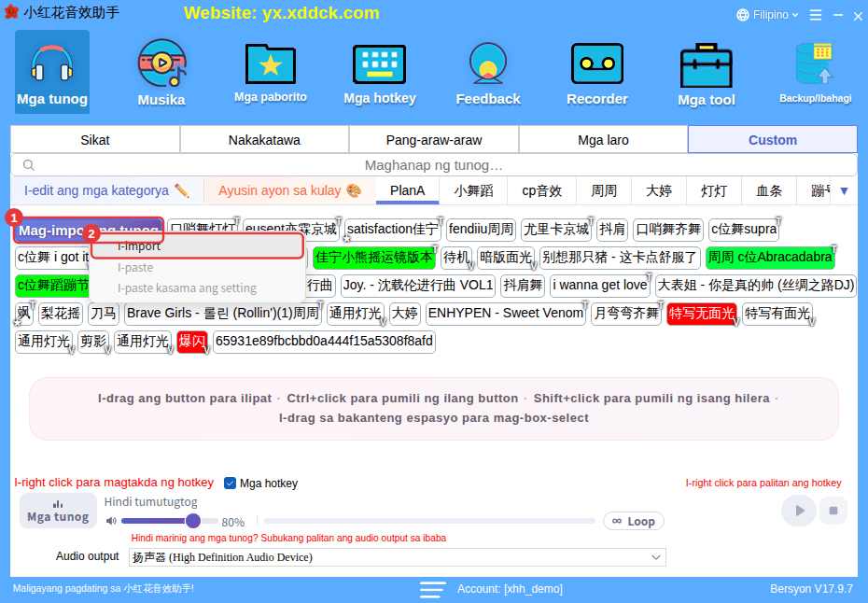Play ENHYPEN - Sweet Venom sound
Viewport: 868px width, 603px height.
pyautogui.click(x=506, y=314)
